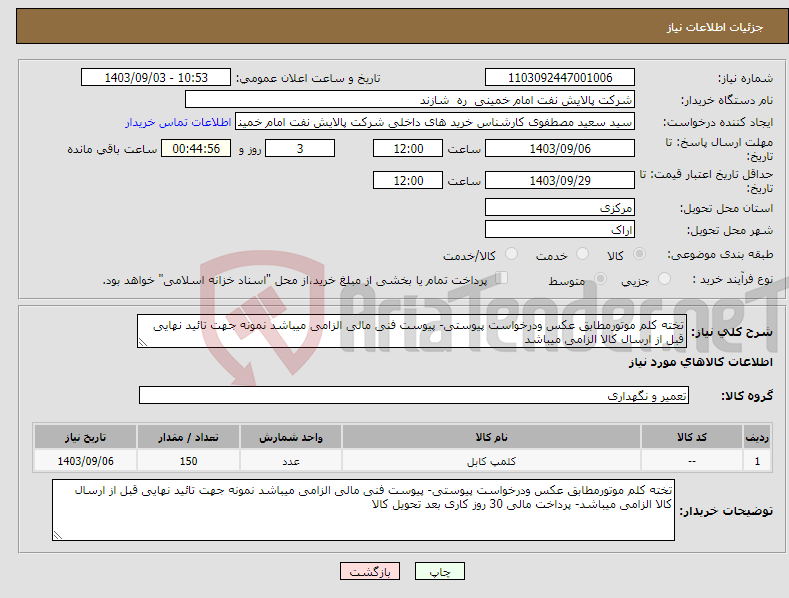Select the خدمت radio button
789x598 pixels.
582,254
